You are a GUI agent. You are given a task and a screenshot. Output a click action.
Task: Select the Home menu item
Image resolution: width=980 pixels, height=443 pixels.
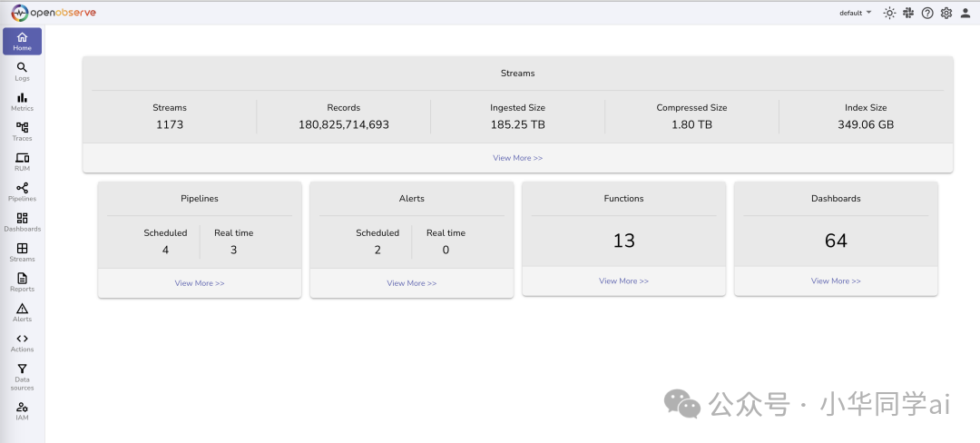(x=22, y=41)
